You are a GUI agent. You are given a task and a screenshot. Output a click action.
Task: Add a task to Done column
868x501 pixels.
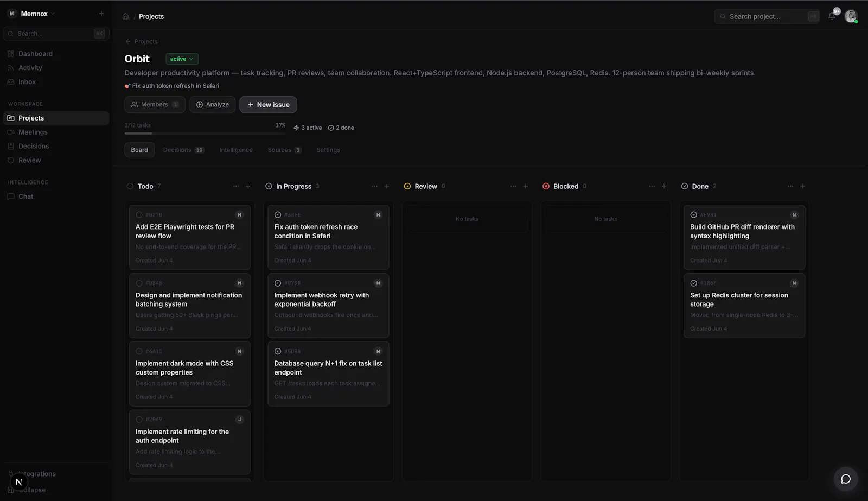[x=803, y=186]
